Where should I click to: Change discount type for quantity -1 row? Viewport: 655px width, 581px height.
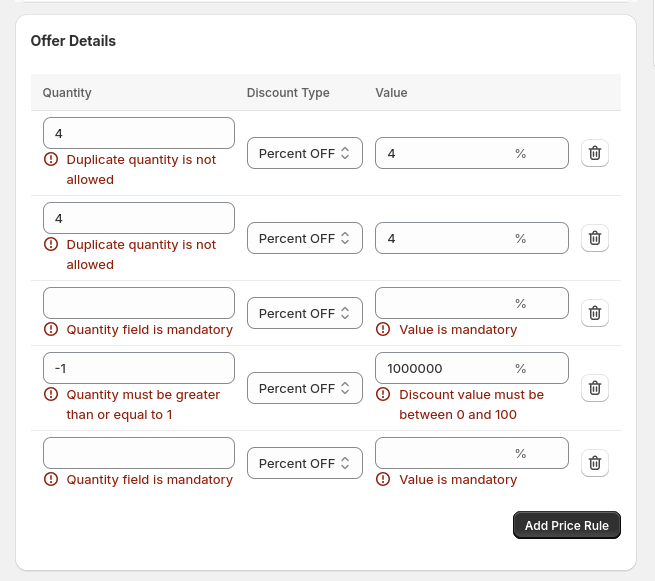(304, 388)
